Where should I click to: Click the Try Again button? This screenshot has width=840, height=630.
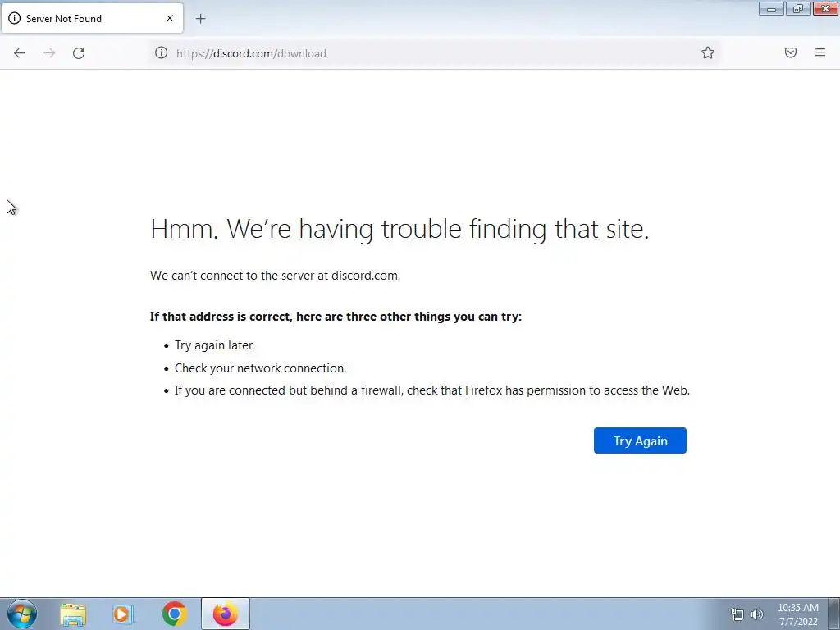[x=640, y=441]
